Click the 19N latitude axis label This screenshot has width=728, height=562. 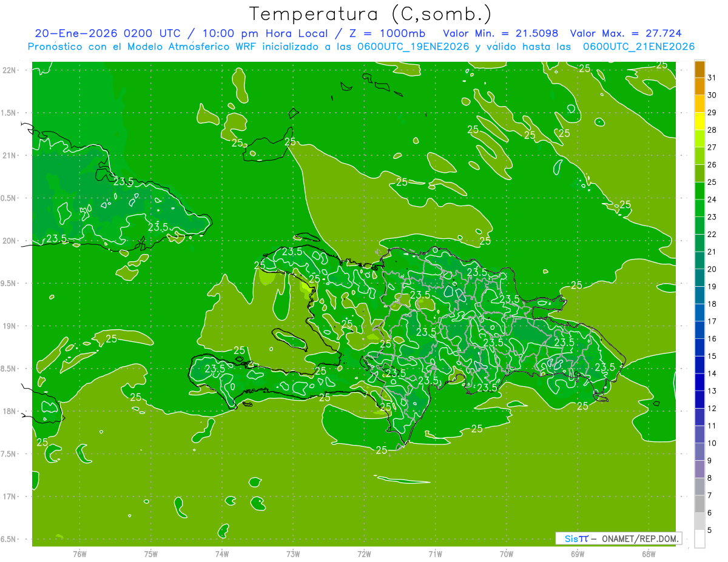9,326
